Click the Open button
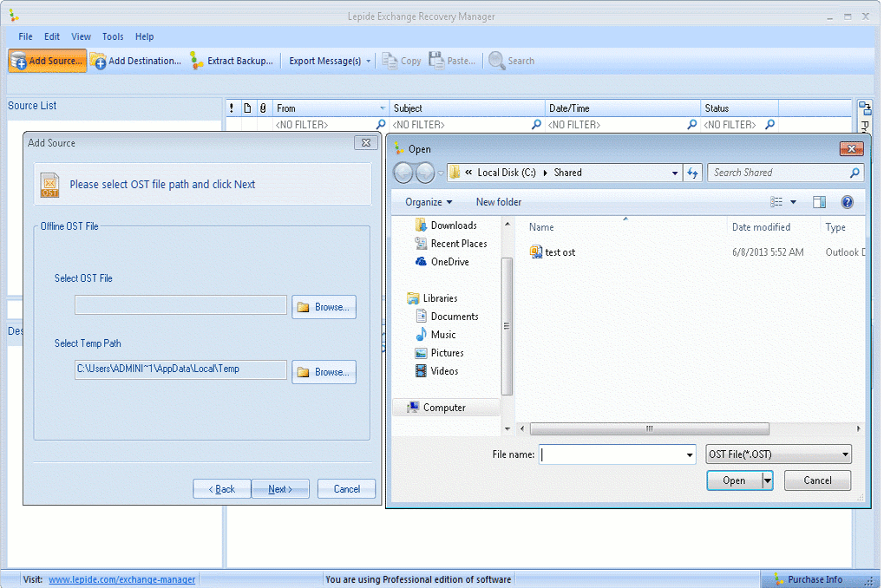This screenshot has width=884, height=588. tap(734, 480)
